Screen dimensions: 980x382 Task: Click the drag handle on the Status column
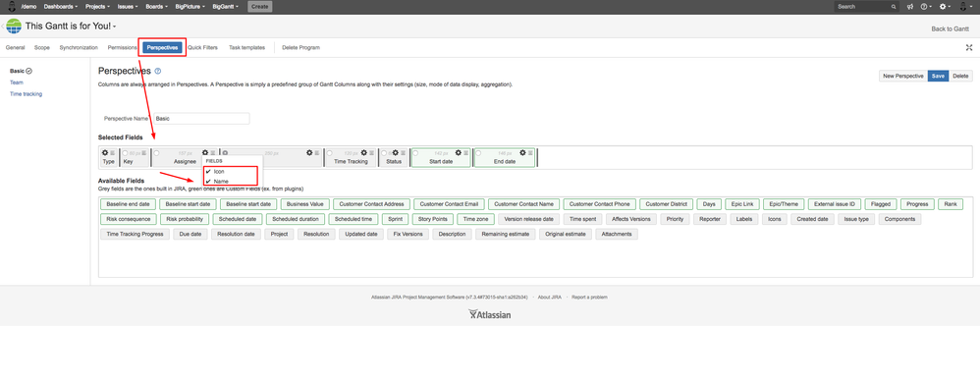point(405,152)
